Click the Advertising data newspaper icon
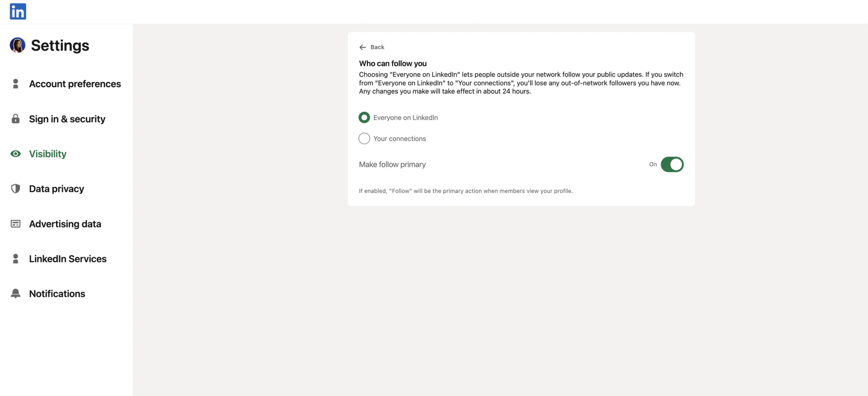This screenshot has height=396, width=868. (16, 224)
